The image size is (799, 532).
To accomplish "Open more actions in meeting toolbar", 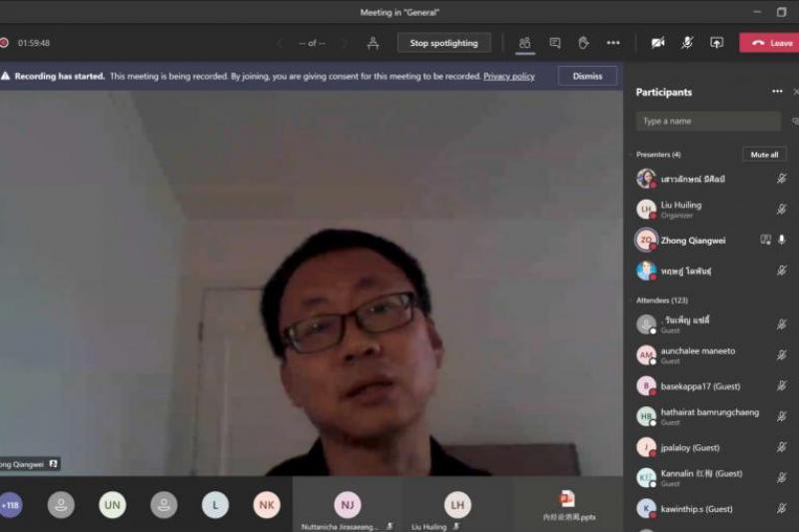I will pos(613,43).
